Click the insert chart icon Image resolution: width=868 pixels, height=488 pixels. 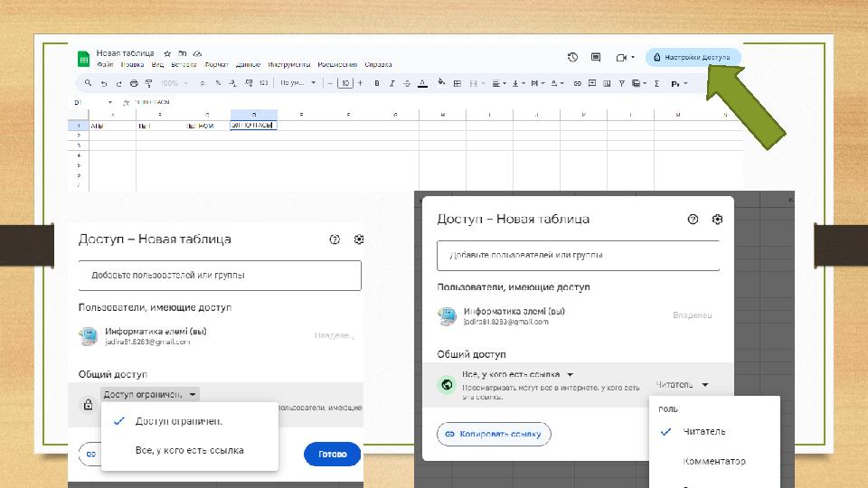607,83
